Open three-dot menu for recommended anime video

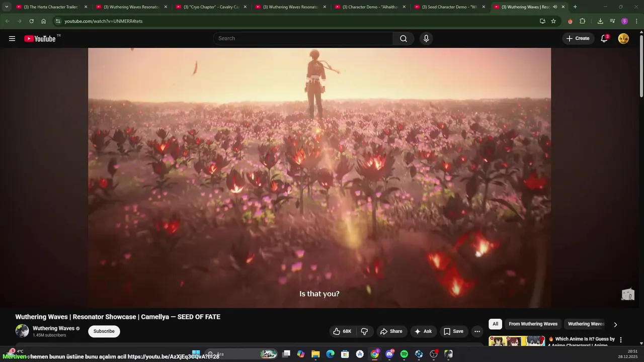[x=620, y=340]
